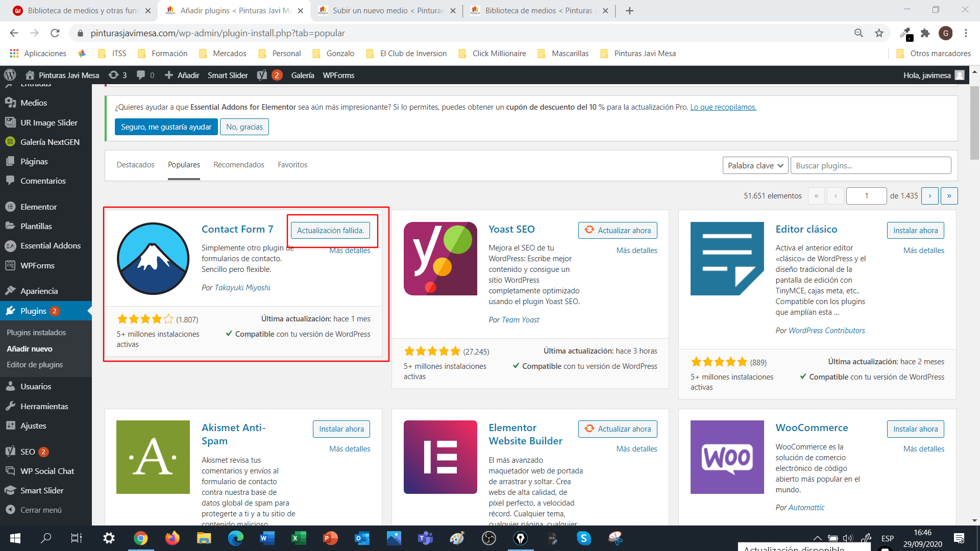The image size is (980, 551).
Task: Click the Contact Form 7 plugin logo
Action: [153, 259]
